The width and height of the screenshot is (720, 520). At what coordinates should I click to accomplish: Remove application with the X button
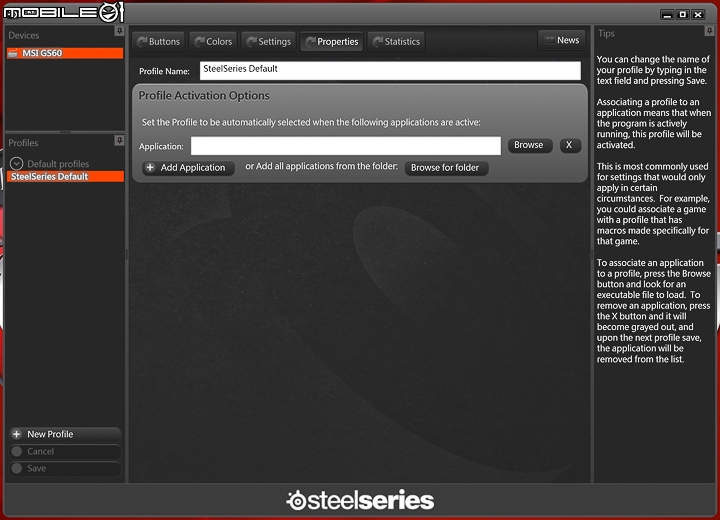click(570, 145)
